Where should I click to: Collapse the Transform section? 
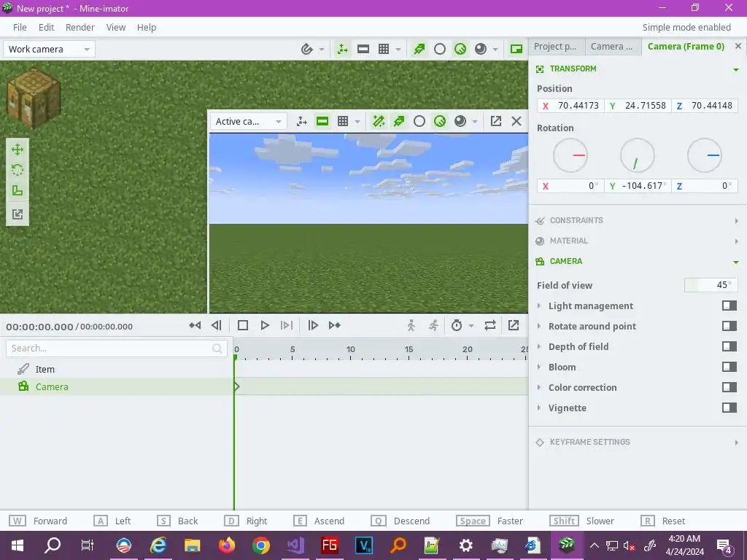pyautogui.click(x=736, y=69)
